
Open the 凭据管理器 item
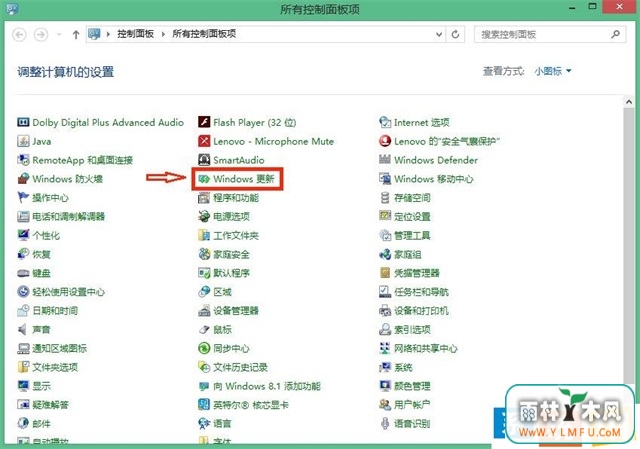409,273
